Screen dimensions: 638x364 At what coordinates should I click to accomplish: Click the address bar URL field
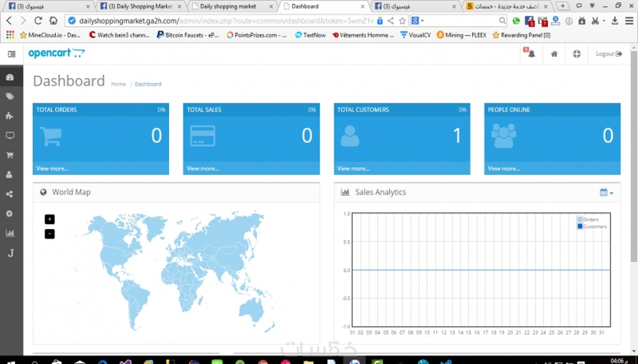pyautogui.click(x=226, y=21)
